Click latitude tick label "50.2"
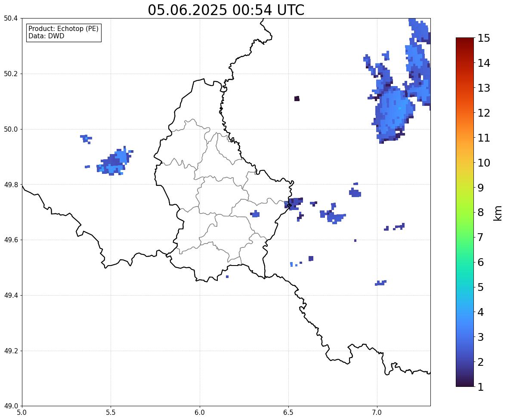 [11, 74]
